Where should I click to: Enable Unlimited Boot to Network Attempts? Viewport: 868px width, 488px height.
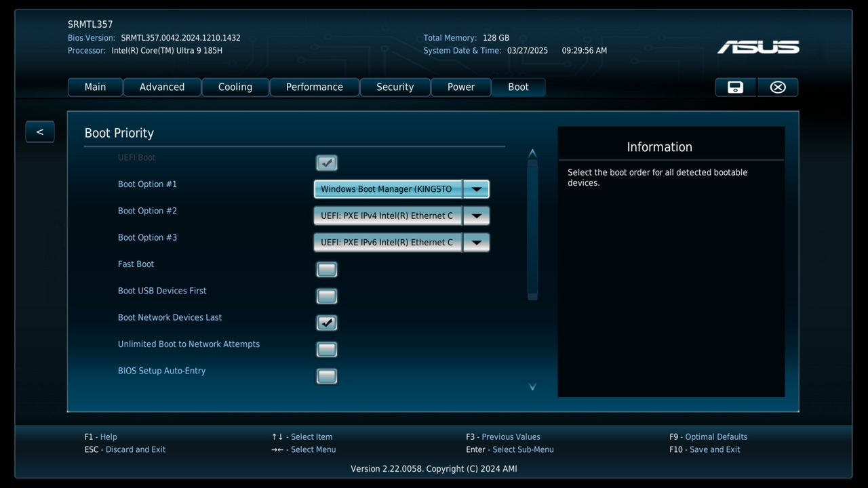327,350
